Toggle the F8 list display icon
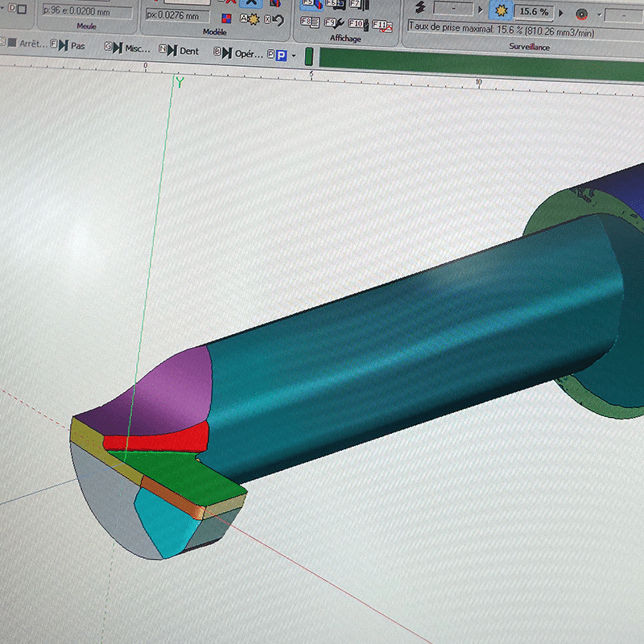 [x=308, y=22]
